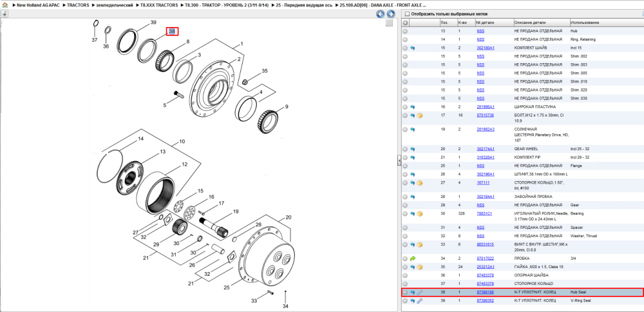Open part number link 253212A1

click(x=486, y=267)
